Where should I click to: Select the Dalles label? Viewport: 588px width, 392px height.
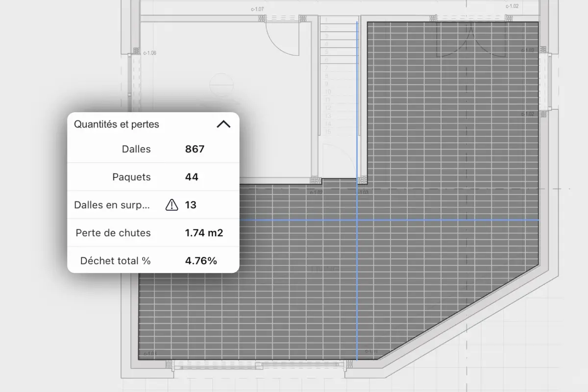[x=136, y=149]
